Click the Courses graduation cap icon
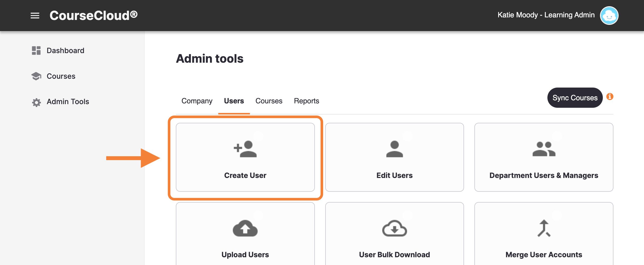Screen dimensions: 644x265 click(x=36, y=76)
